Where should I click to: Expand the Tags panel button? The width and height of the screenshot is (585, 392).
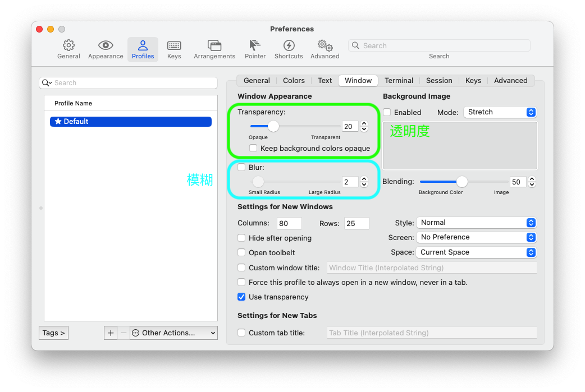tap(53, 333)
